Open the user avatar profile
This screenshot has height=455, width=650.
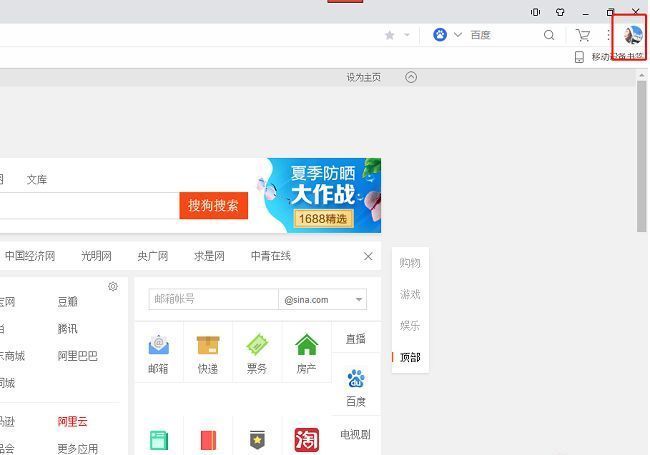[x=633, y=35]
